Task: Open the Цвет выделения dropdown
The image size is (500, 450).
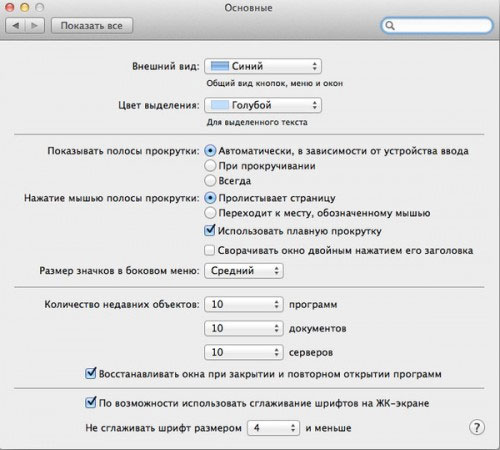Action: (263, 105)
